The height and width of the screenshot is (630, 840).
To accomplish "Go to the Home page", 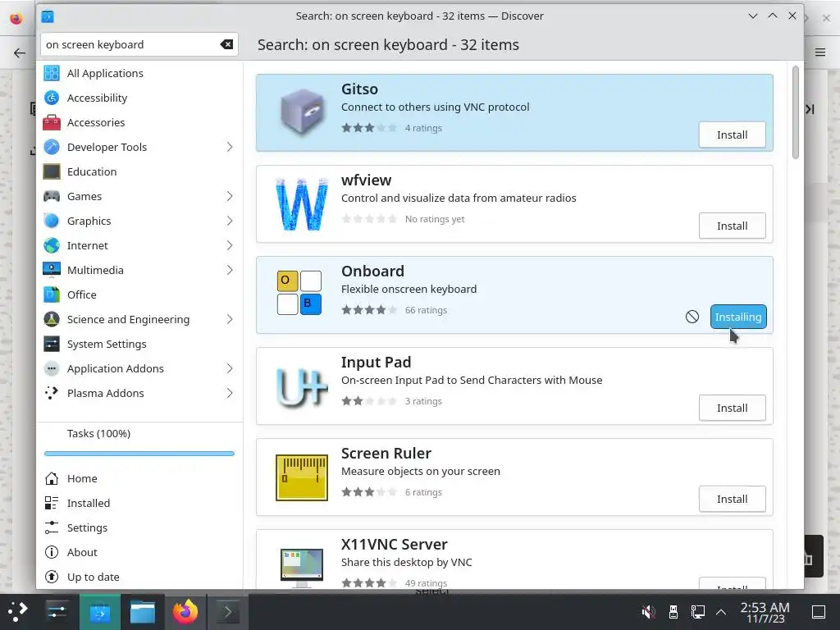I will (x=139, y=478).
